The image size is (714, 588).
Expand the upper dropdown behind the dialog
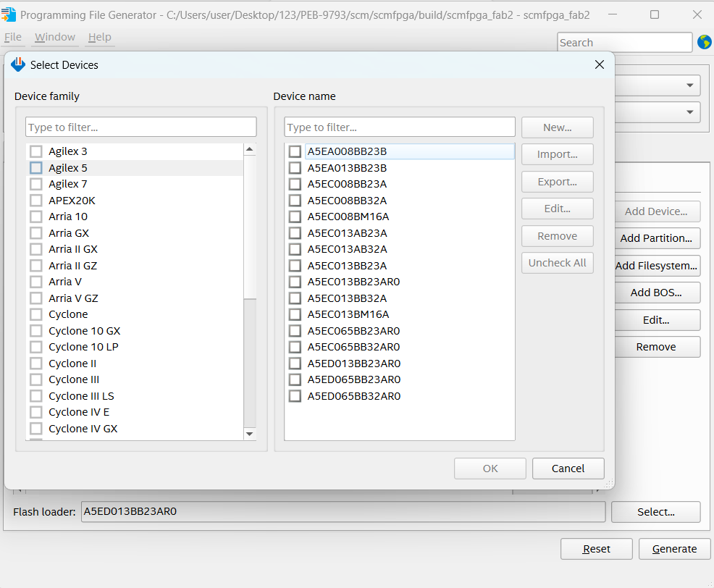point(690,85)
